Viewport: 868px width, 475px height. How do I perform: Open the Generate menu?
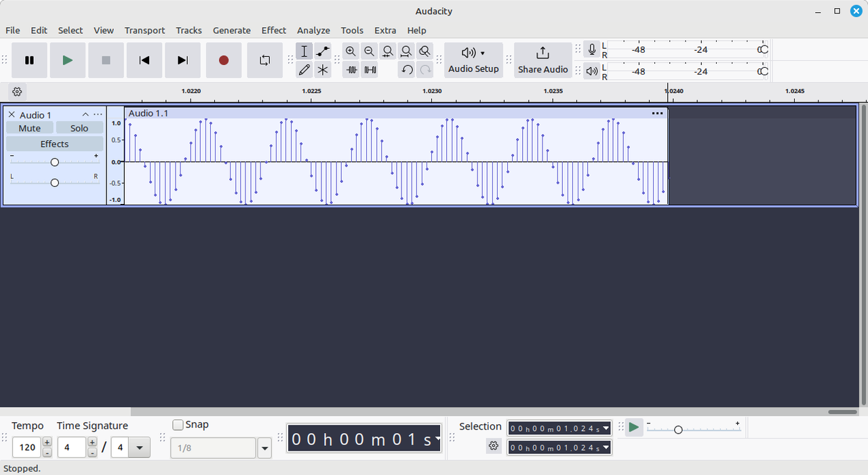(x=231, y=30)
